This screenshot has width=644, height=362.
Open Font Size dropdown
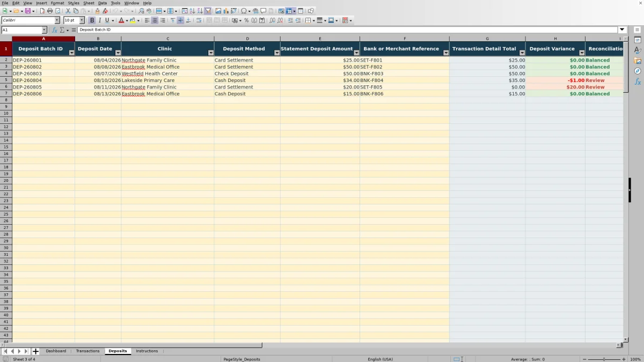coord(82,20)
